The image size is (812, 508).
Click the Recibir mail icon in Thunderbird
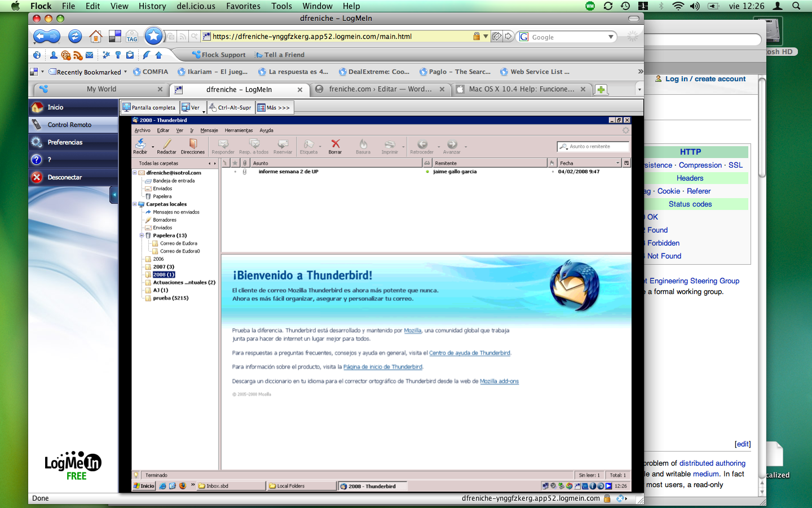140,146
